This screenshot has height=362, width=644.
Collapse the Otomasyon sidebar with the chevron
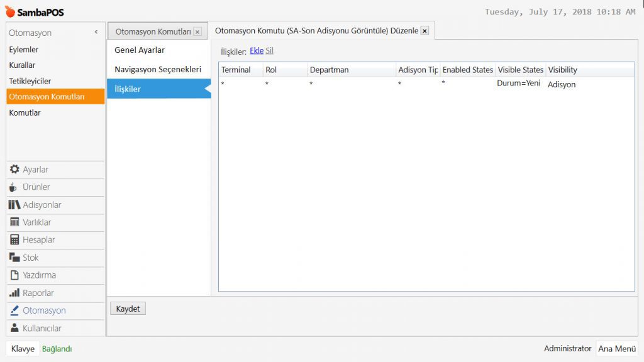(x=96, y=32)
